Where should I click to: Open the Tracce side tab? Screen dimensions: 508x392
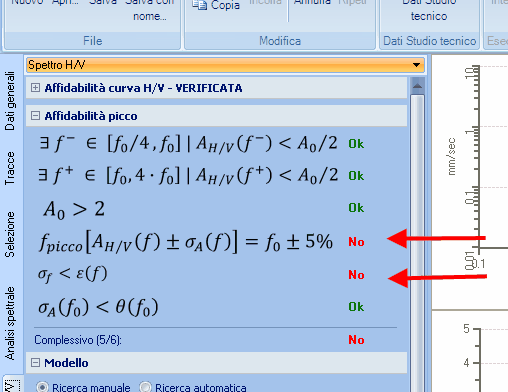click(10, 168)
